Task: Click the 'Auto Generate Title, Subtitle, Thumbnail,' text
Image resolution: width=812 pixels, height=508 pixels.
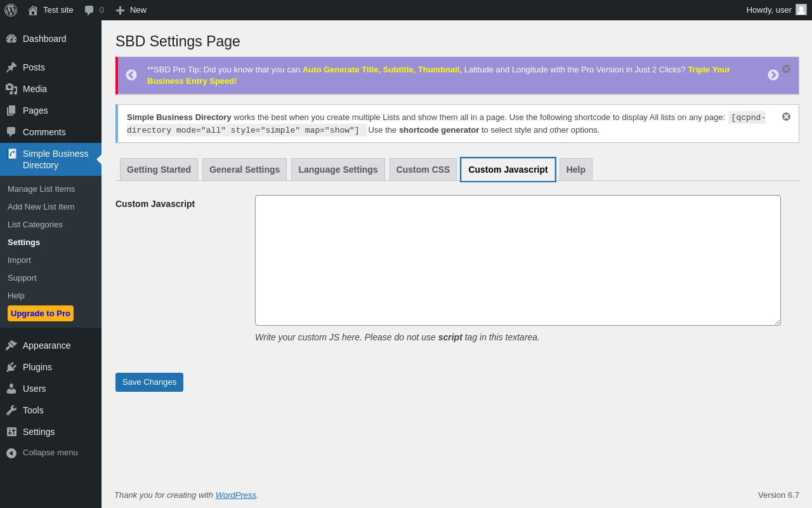Action: (382, 70)
